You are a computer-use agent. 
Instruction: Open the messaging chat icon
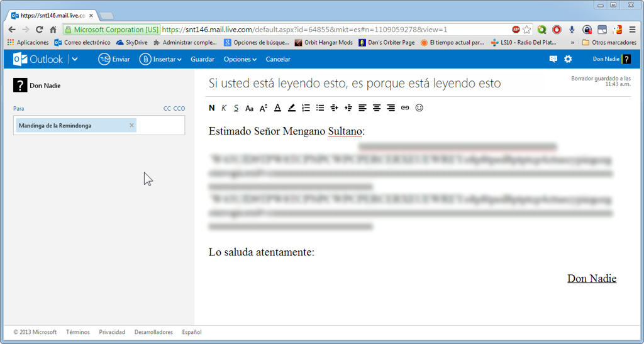[553, 59]
